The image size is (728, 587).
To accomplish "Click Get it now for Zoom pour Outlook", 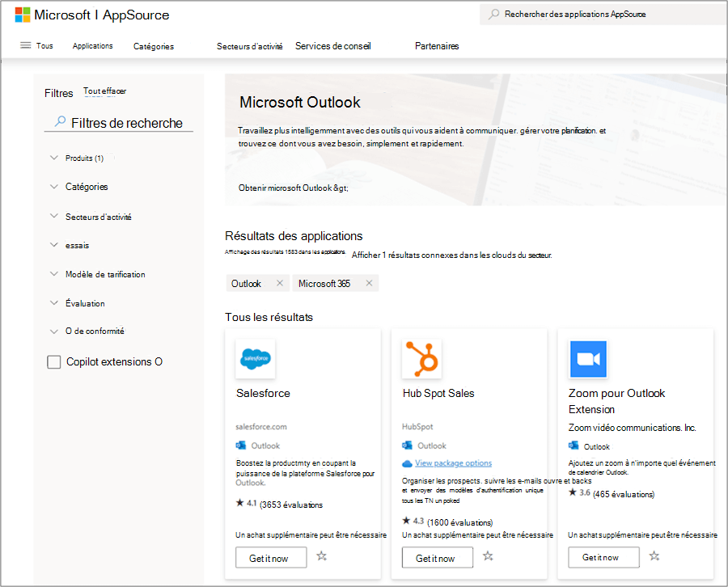I will click(603, 557).
